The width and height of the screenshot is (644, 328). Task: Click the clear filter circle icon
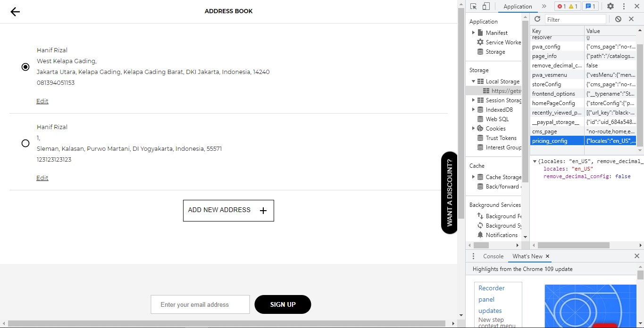[x=618, y=19]
